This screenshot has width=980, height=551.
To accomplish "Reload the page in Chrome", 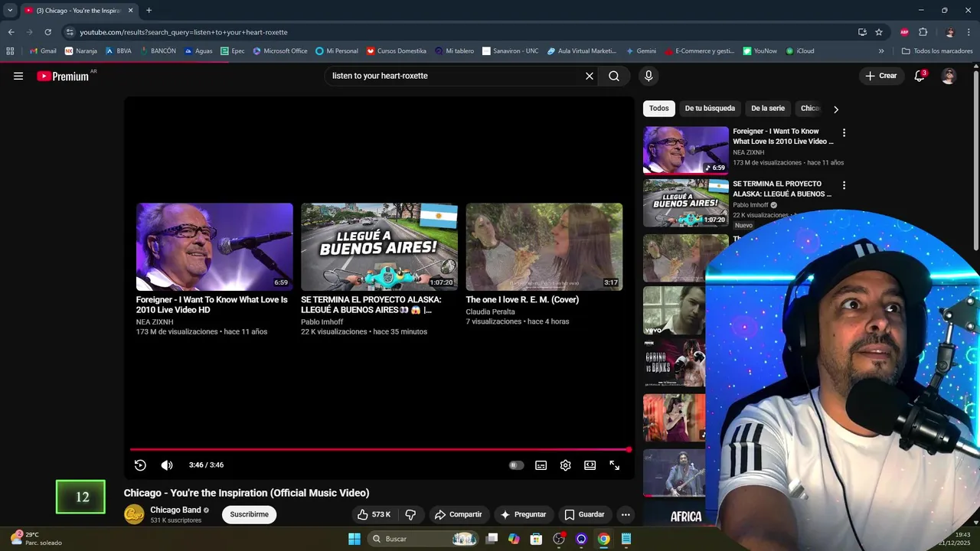I will tap(47, 32).
